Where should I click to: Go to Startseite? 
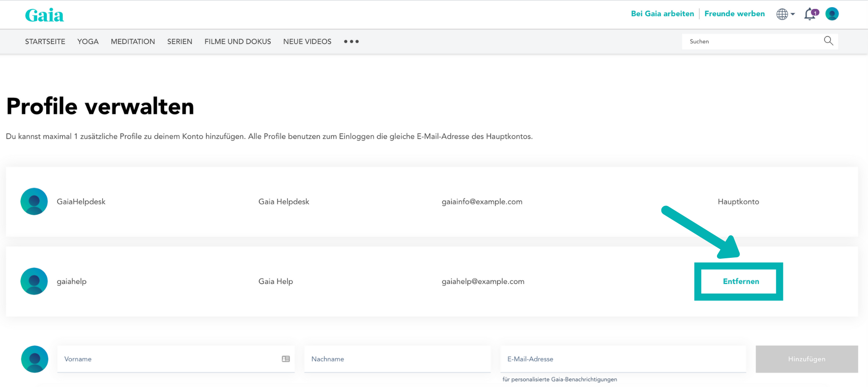point(45,42)
